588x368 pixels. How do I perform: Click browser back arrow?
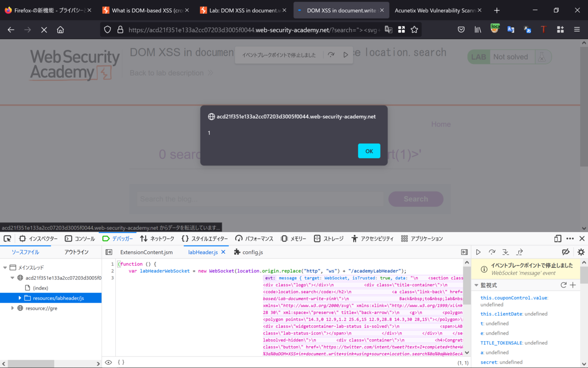pyautogui.click(x=11, y=29)
